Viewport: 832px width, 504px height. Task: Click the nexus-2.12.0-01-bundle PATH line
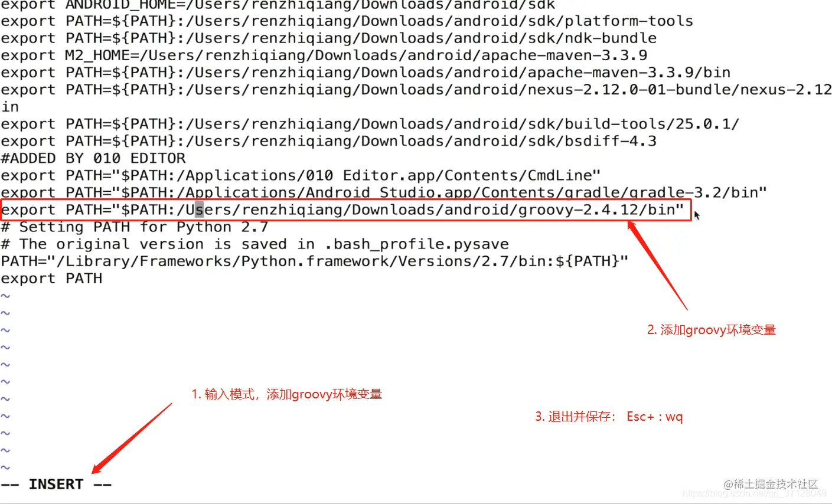pyautogui.click(x=416, y=90)
